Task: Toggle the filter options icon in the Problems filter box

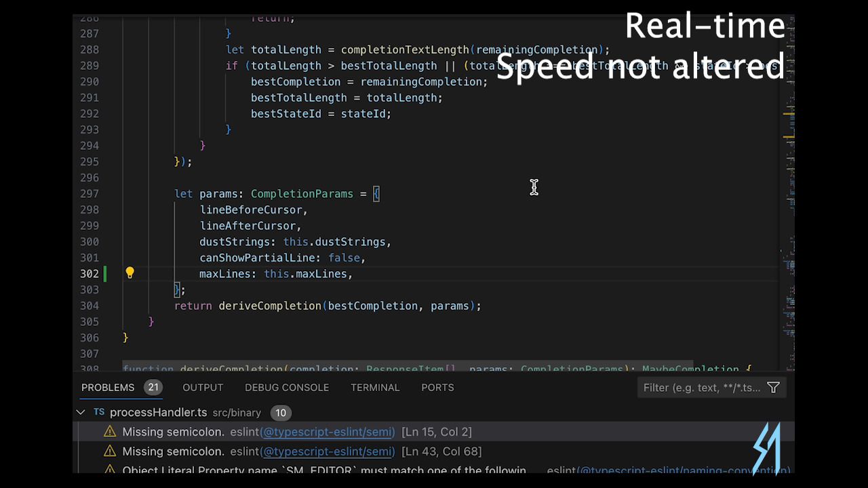Action: pyautogui.click(x=773, y=387)
